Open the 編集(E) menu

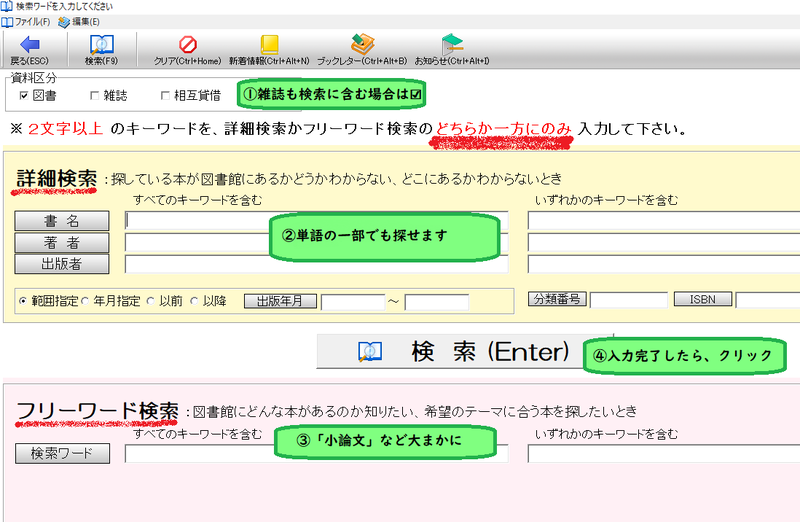click(79, 21)
